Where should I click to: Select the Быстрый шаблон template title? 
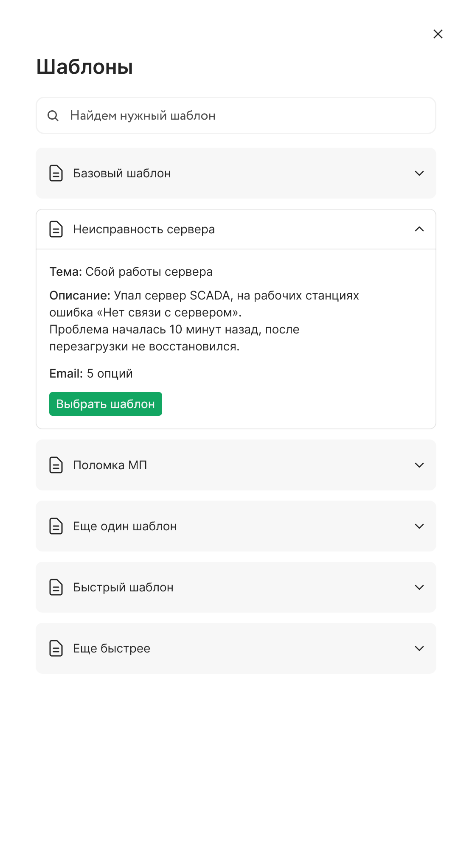pyautogui.click(x=123, y=587)
